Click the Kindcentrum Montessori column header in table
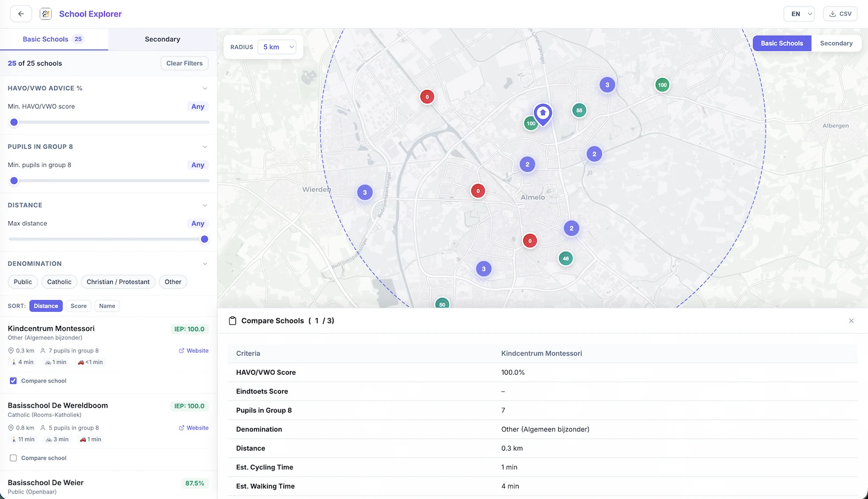Screen dimensions: 868x499 click(x=541, y=353)
